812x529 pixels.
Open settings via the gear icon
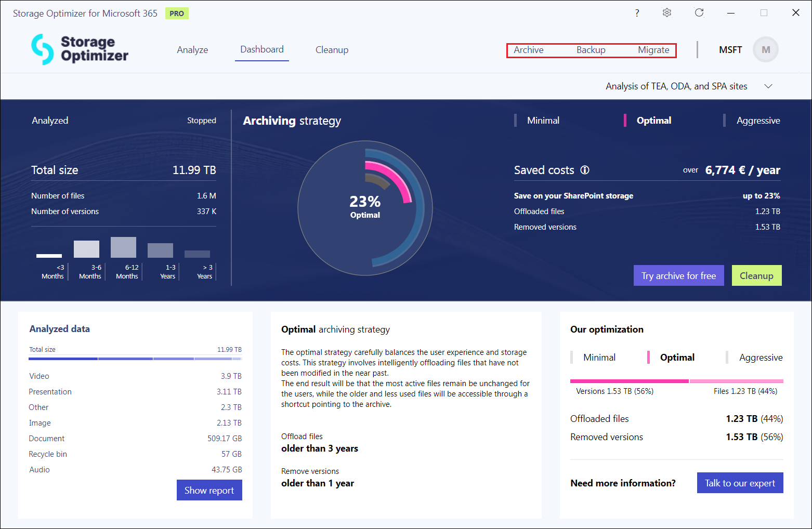pos(667,13)
